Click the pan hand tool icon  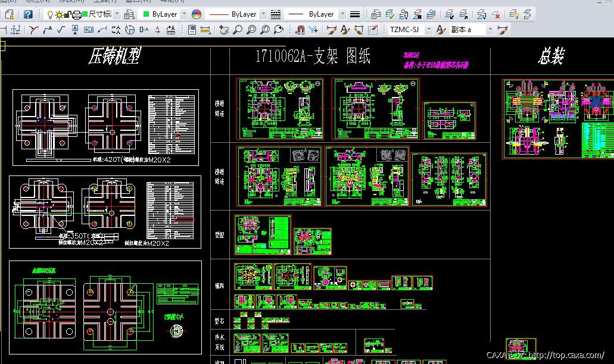pyautogui.click(x=224, y=29)
